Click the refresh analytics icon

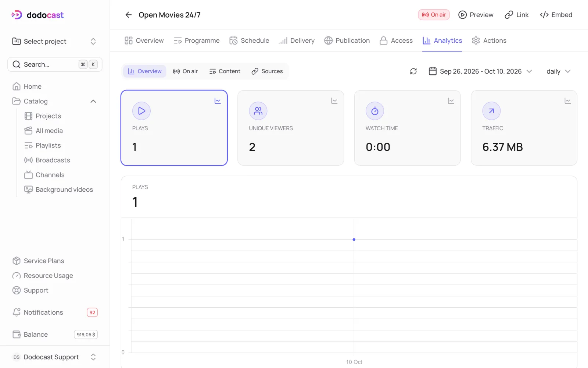[x=413, y=71]
